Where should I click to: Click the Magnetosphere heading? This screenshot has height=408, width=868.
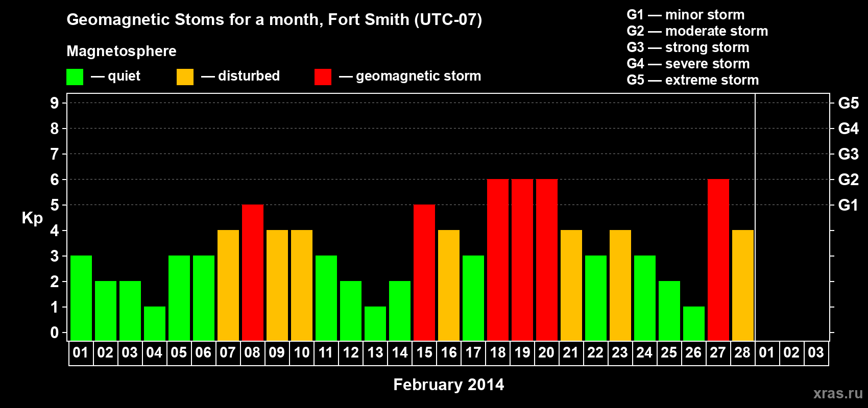[x=122, y=51]
